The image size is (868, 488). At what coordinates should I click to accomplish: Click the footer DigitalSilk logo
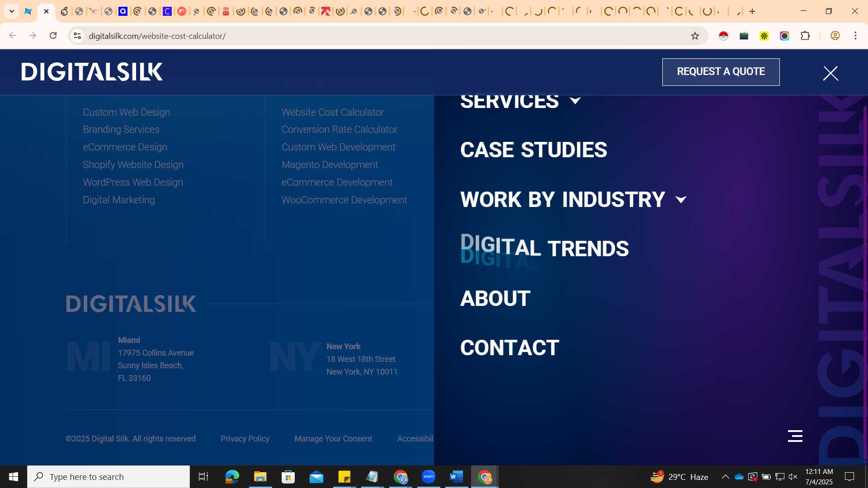click(x=131, y=304)
